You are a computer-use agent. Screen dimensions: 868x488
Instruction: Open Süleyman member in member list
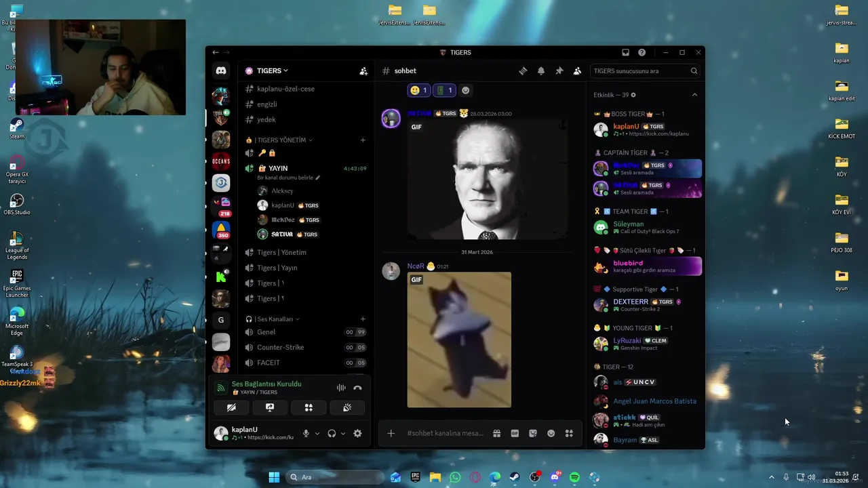[x=647, y=227]
